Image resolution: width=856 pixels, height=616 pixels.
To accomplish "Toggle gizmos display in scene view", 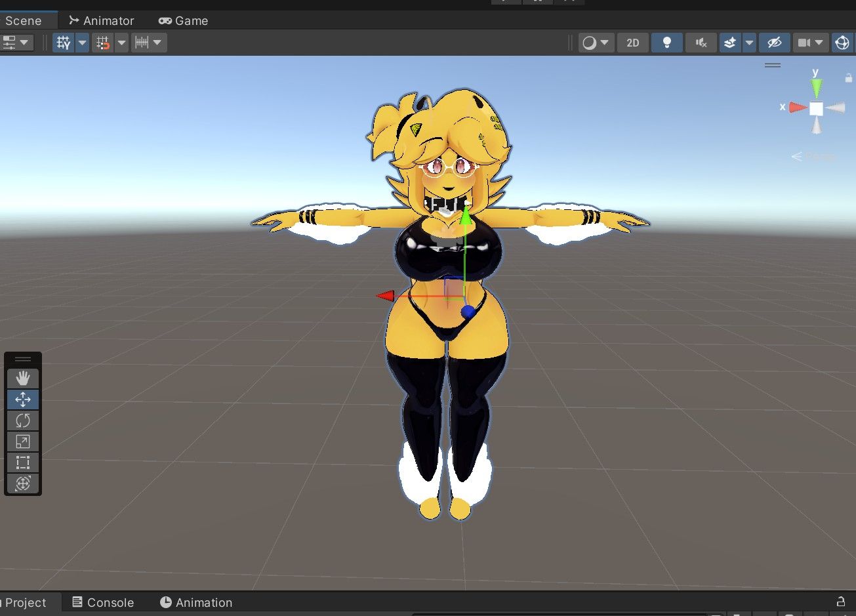I will click(842, 43).
